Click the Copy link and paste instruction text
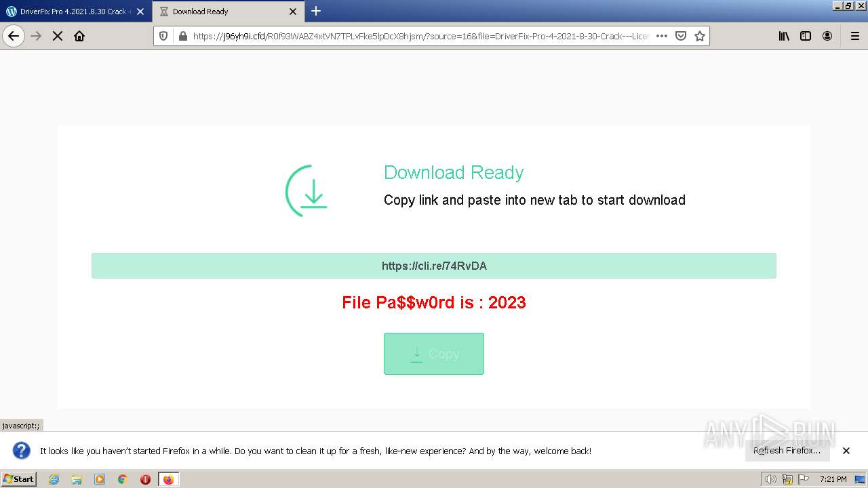This screenshot has width=868, height=488. click(534, 200)
